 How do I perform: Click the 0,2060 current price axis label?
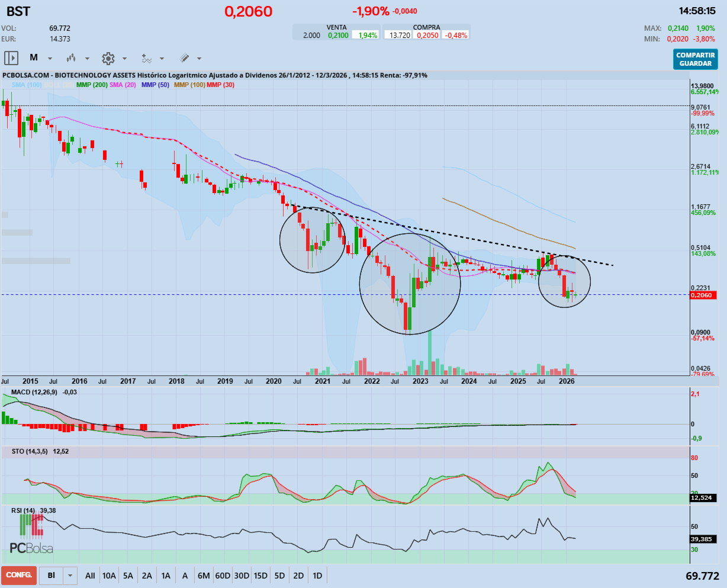click(x=702, y=295)
